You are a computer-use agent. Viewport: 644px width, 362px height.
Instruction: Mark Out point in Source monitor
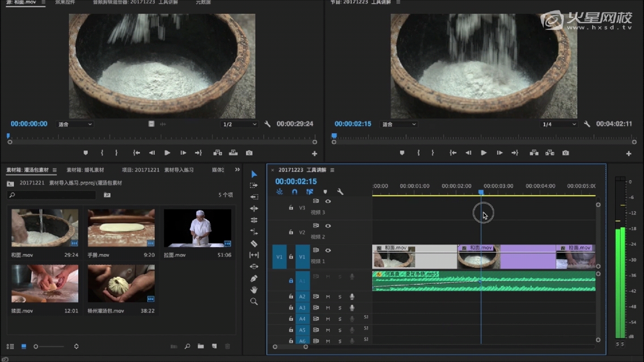coord(116,153)
